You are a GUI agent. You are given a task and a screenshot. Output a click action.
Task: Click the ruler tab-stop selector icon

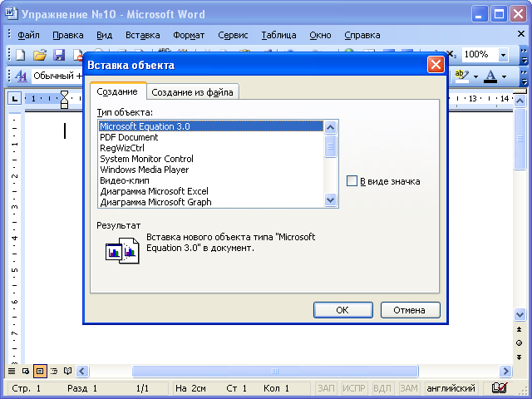point(15,99)
